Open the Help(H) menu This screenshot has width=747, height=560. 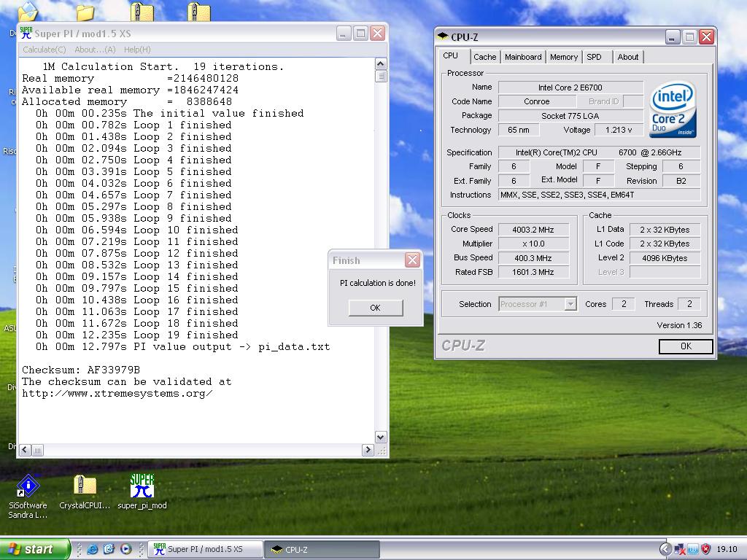[137, 50]
